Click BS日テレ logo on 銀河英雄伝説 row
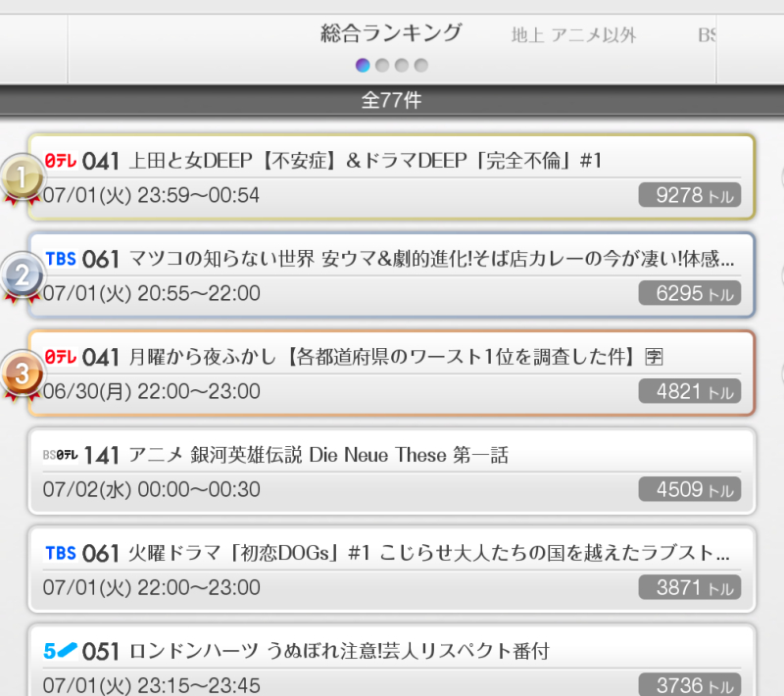 (x=61, y=455)
